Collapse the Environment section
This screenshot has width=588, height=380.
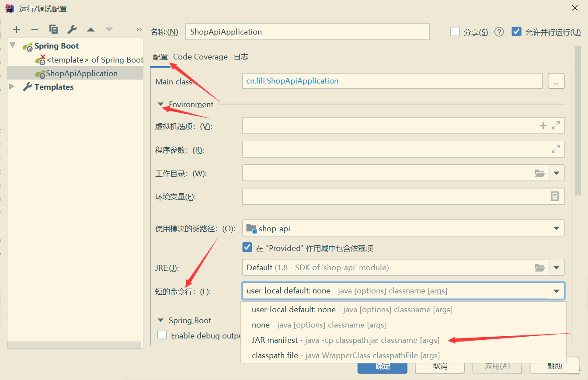pos(160,104)
